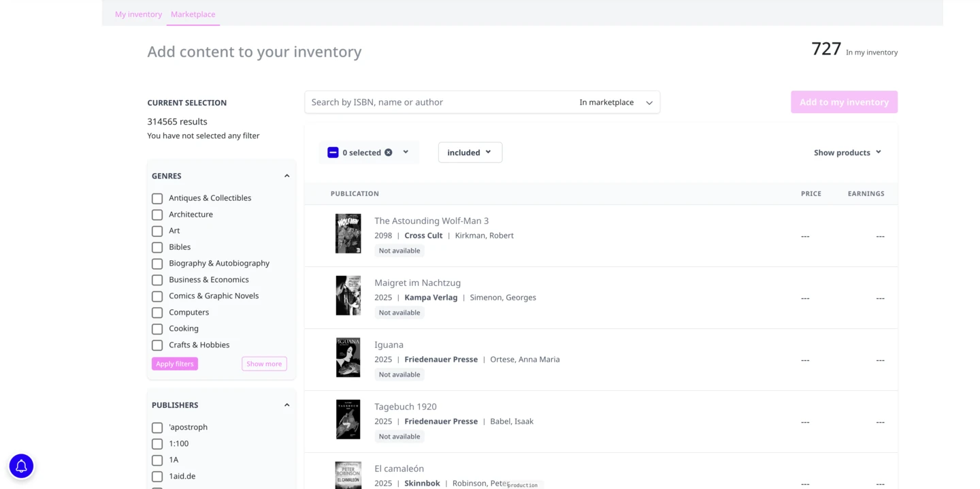Click Show more genres button

point(264,364)
